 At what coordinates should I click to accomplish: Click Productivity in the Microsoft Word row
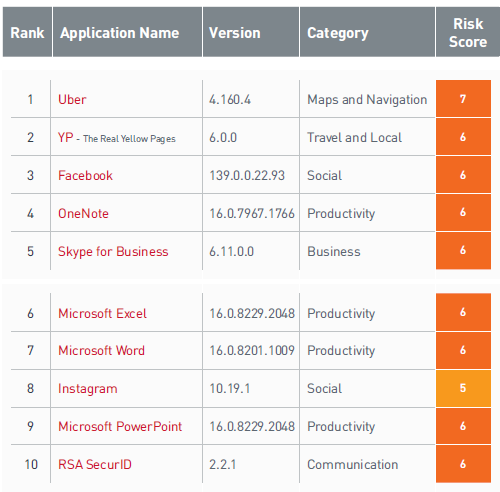(341, 351)
